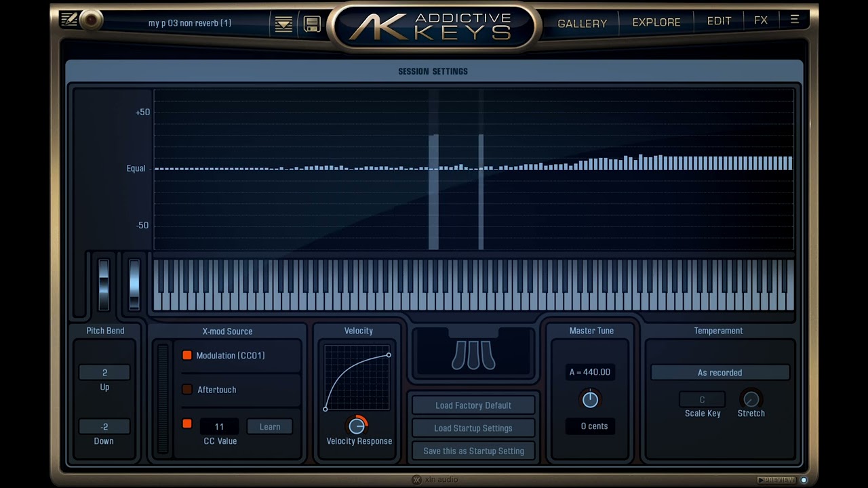The image size is (868, 488).
Task: Click the modulation wheel beside the keyboard
Action: coord(134,285)
